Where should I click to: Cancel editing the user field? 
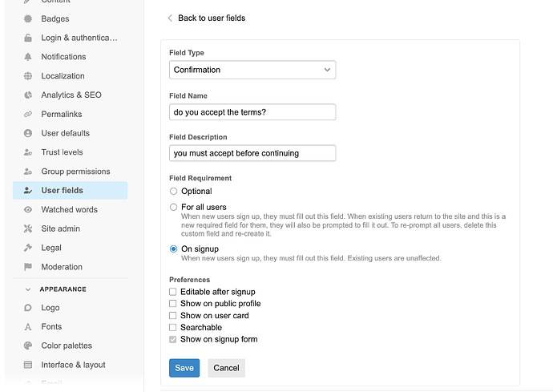(x=227, y=368)
